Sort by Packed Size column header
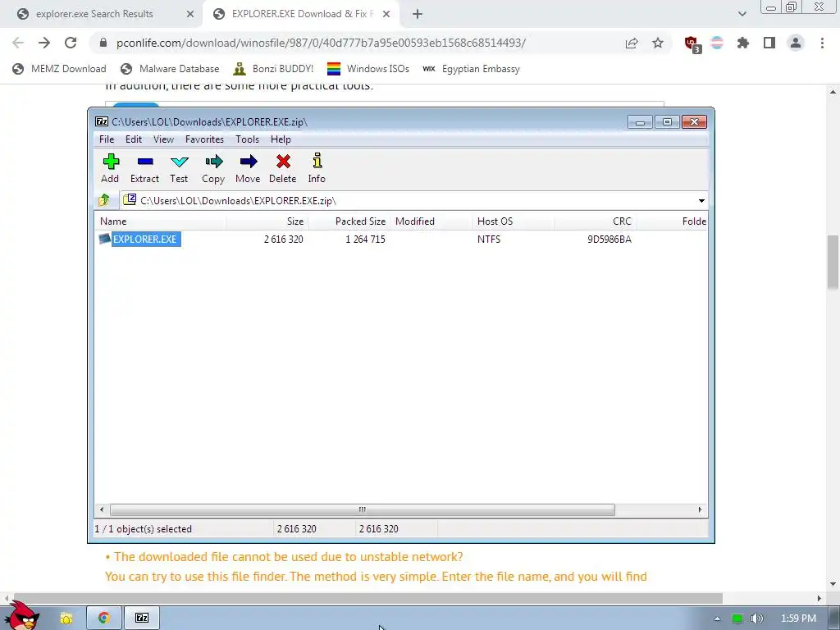This screenshot has width=840, height=630. click(x=349, y=221)
